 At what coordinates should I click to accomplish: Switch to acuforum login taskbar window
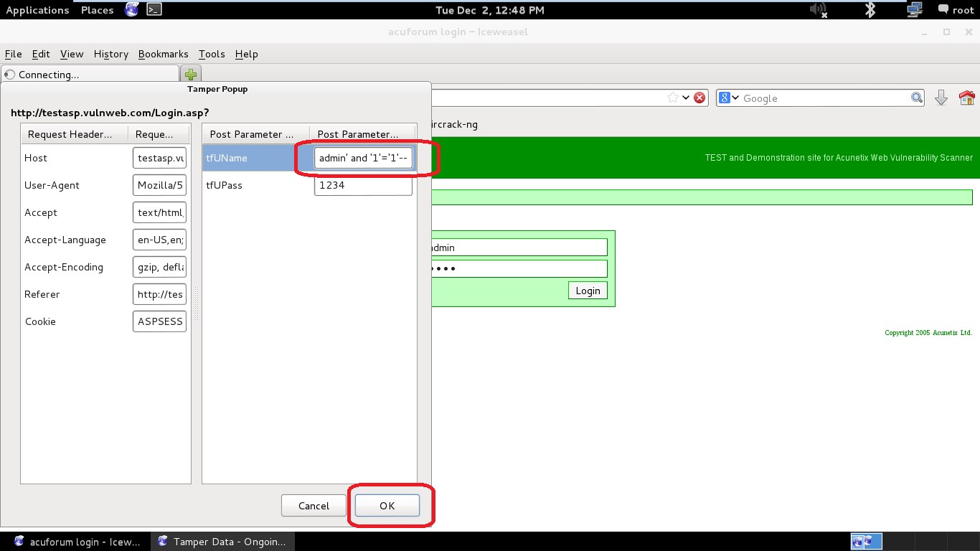click(x=77, y=542)
